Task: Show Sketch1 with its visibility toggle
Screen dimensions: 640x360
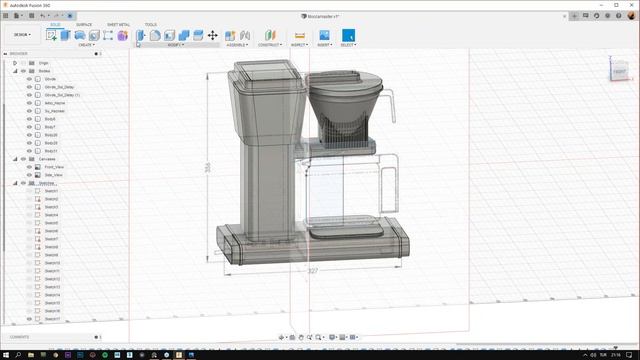Action: 29,191
